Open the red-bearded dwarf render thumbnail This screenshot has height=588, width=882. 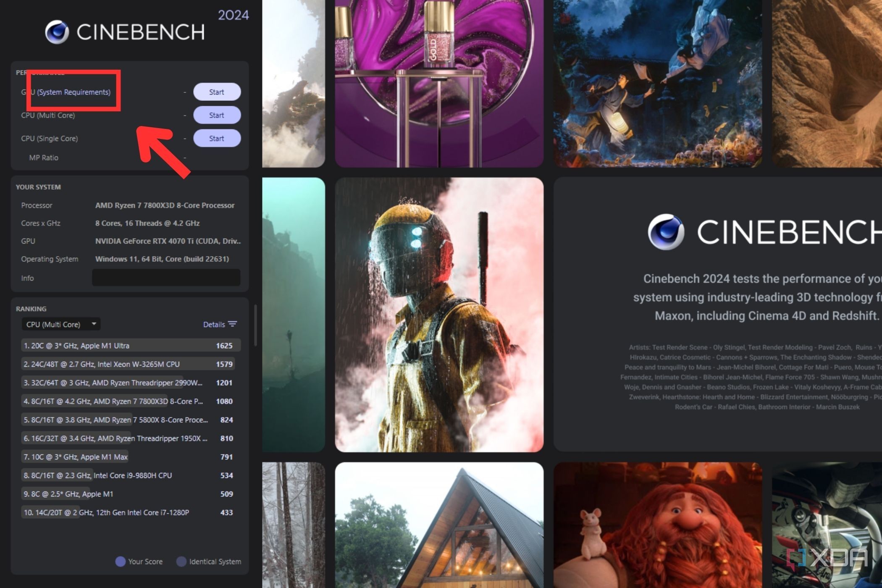[658, 525]
